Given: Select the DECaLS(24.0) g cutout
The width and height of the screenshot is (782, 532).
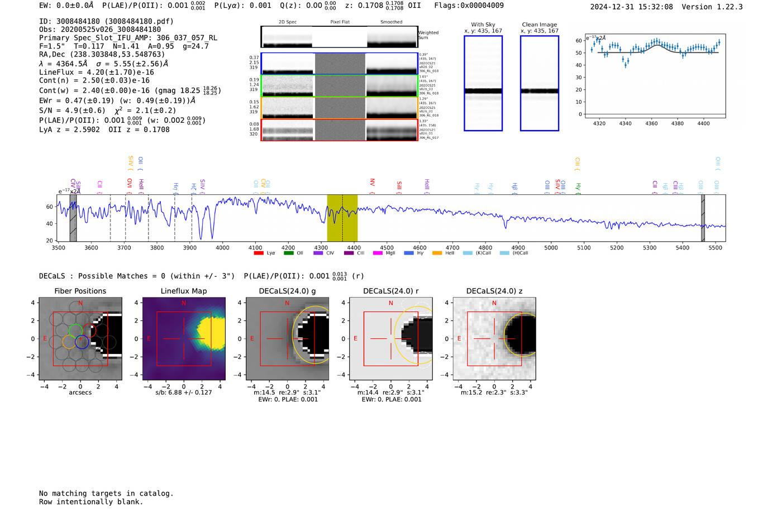Looking at the screenshot, I should (x=287, y=339).
